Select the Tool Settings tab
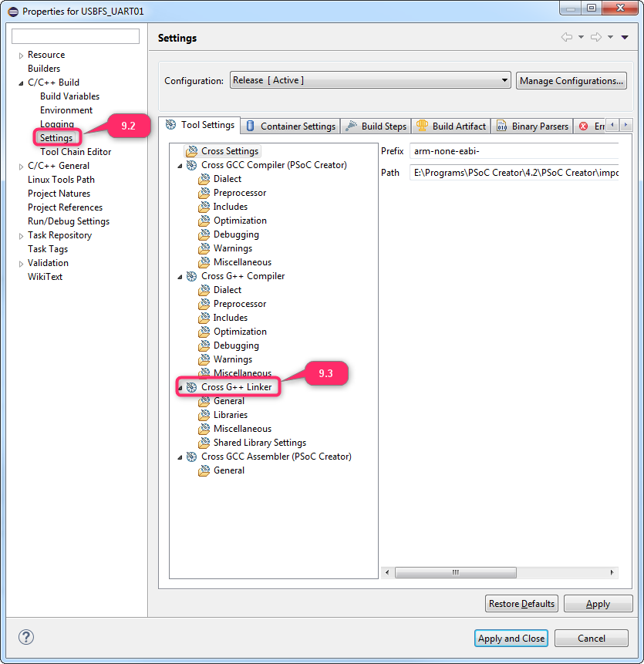Screen dimensions: 644x664 (x=200, y=125)
